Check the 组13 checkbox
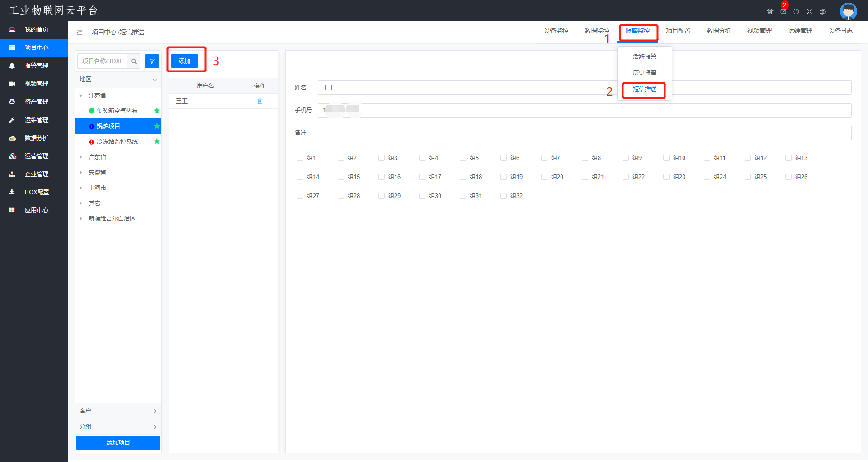The height and width of the screenshot is (462, 868). (x=788, y=158)
